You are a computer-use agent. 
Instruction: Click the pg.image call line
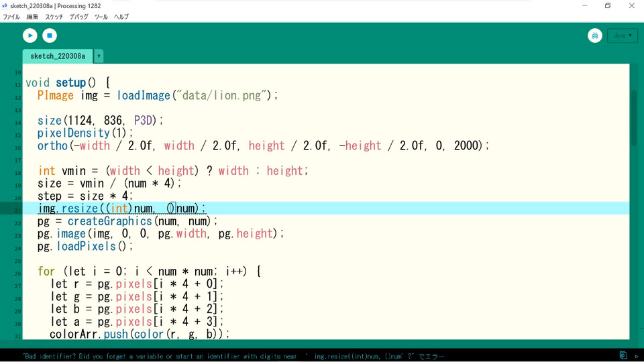(160, 234)
